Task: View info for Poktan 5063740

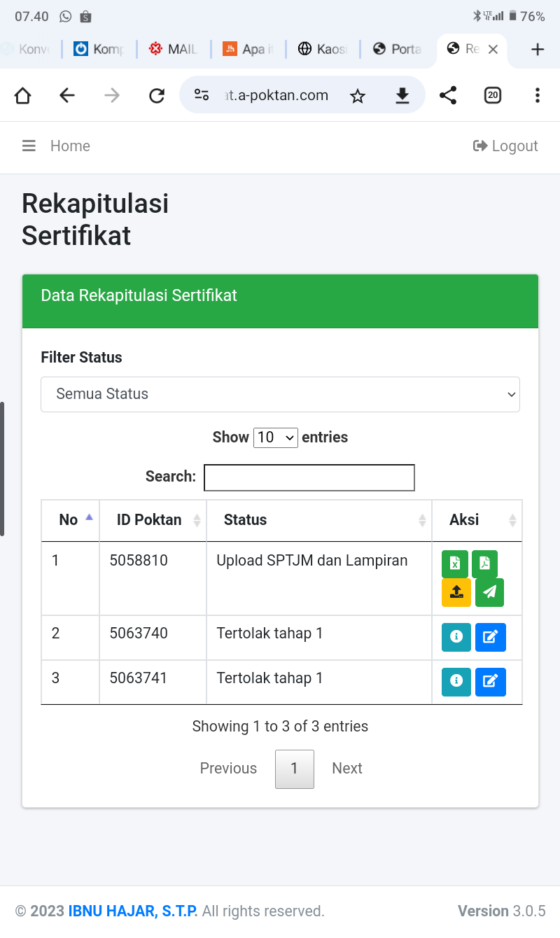Action: point(456,637)
